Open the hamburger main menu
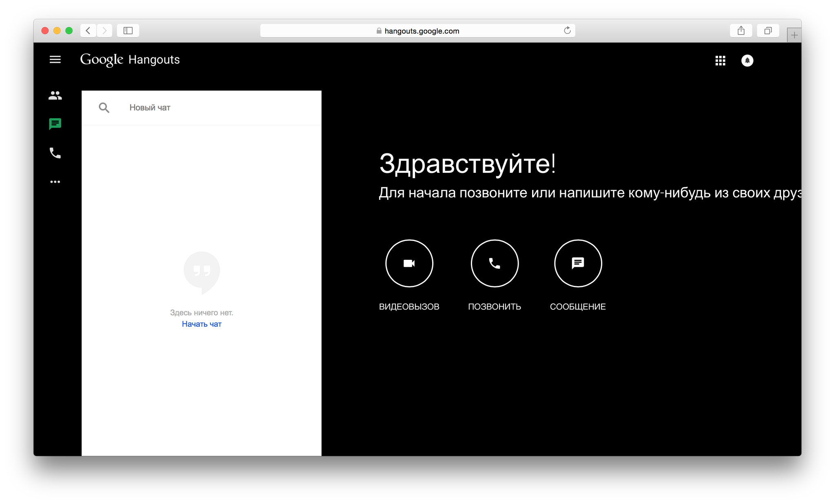Image resolution: width=835 pixels, height=504 pixels. click(55, 60)
